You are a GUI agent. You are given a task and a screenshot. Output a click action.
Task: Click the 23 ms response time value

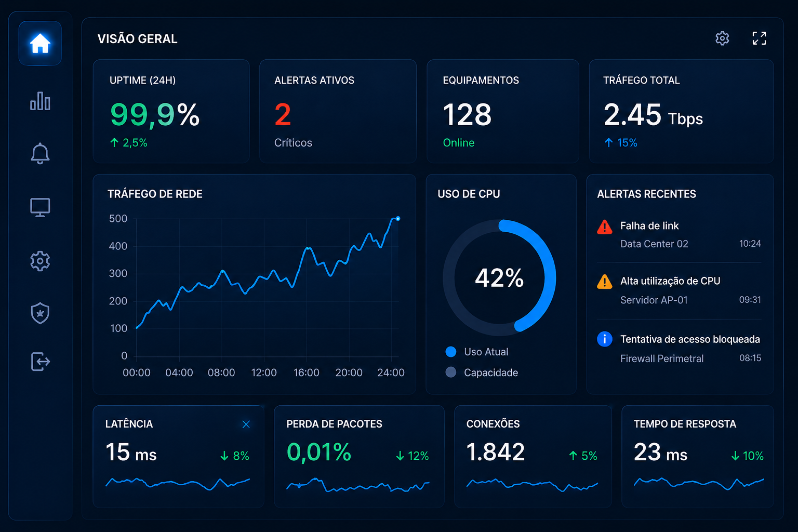(x=660, y=453)
